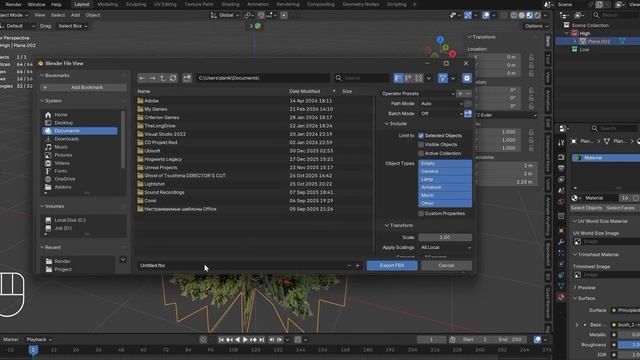This screenshot has width=640, height=360.
Task: Open Tool properties tab in Properties editor
Action: 561,143
